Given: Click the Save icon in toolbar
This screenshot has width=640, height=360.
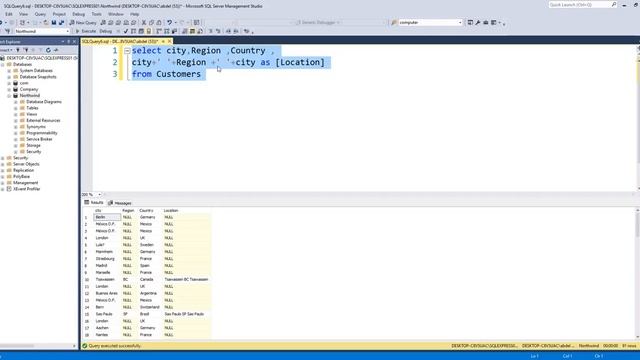Looking at the screenshot, I should point(53,22).
